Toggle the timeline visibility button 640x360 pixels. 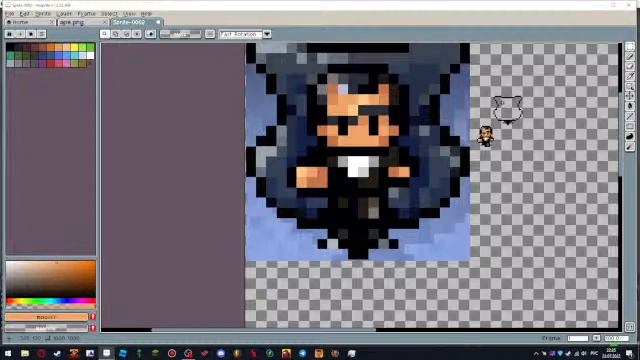[630, 327]
